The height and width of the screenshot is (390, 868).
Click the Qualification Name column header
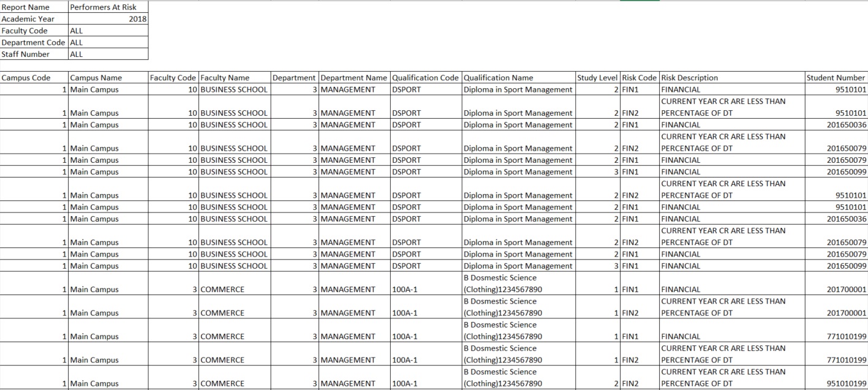click(518, 78)
